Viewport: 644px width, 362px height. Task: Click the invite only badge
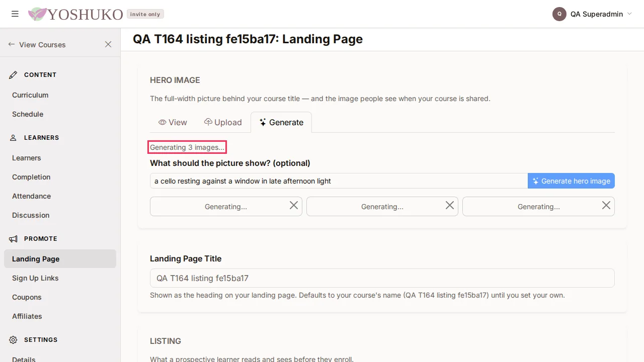pyautogui.click(x=145, y=14)
